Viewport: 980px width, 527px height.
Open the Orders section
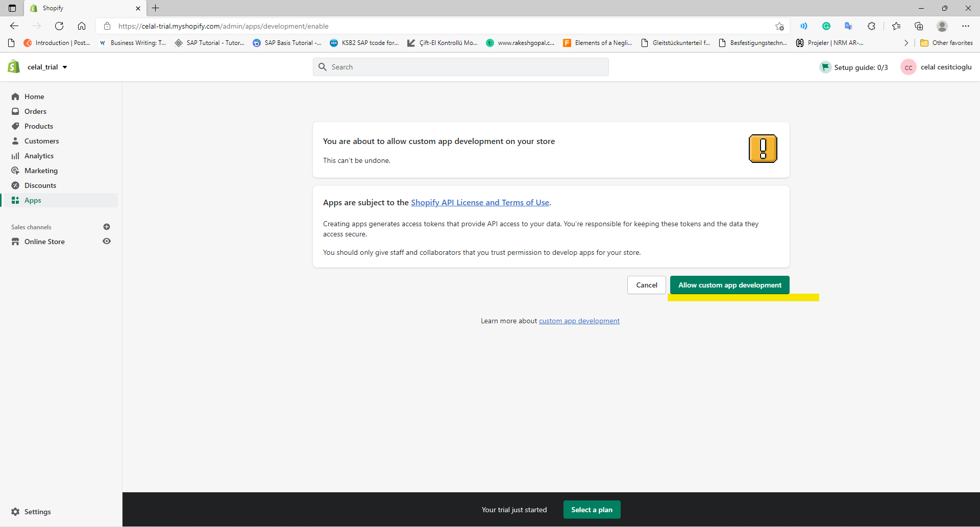click(35, 111)
